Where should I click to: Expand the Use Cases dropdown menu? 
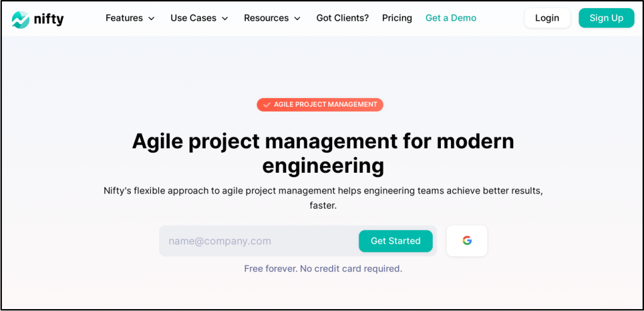pos(199,18)
